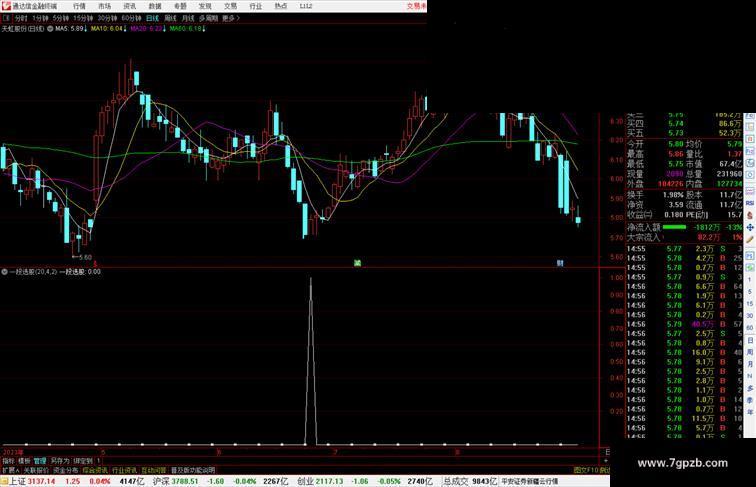The width and height of the screenshot is (756, 487).
Task: Open the 综合资讯 tab
Action: [x=95, y=470]
